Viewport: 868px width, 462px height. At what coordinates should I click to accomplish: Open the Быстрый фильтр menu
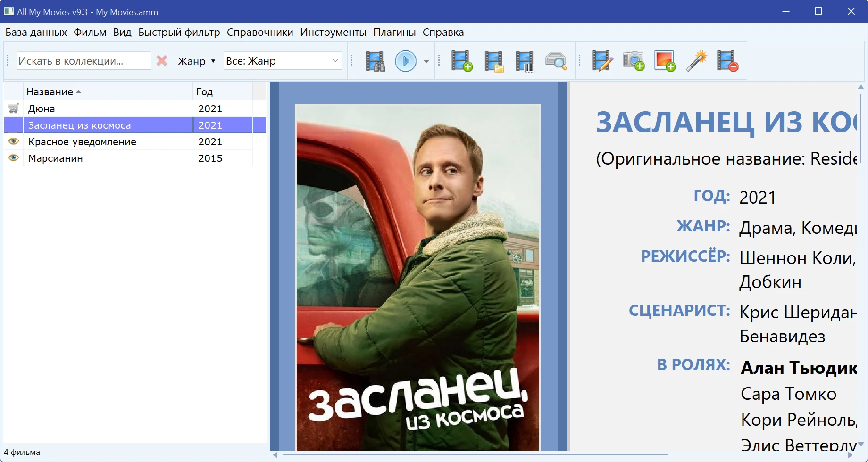(x=179, y=33)
